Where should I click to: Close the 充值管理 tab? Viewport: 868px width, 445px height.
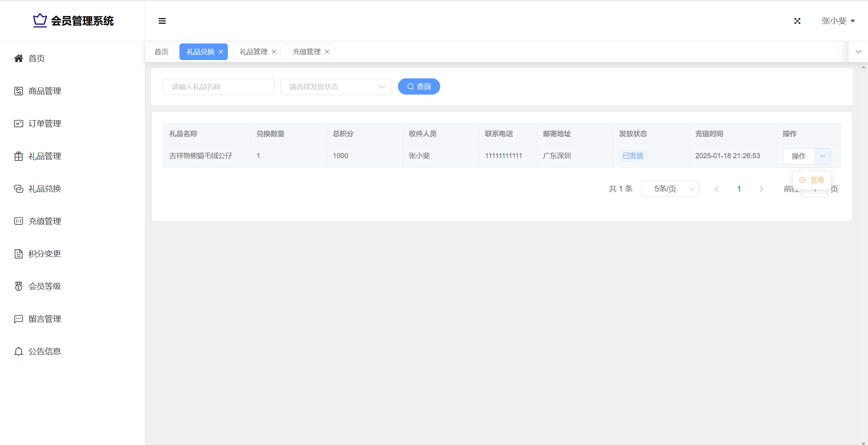click(327, 52)
